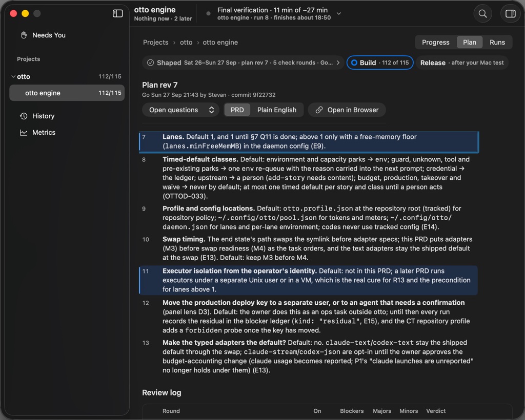Click the Verdict column header
Screen dimensions: 525x420
(436, 411)
